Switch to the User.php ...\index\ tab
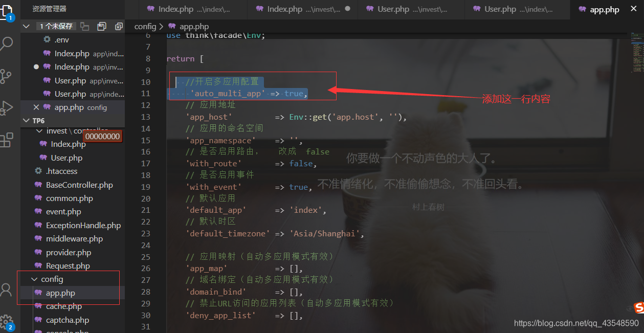 [518, 9]
